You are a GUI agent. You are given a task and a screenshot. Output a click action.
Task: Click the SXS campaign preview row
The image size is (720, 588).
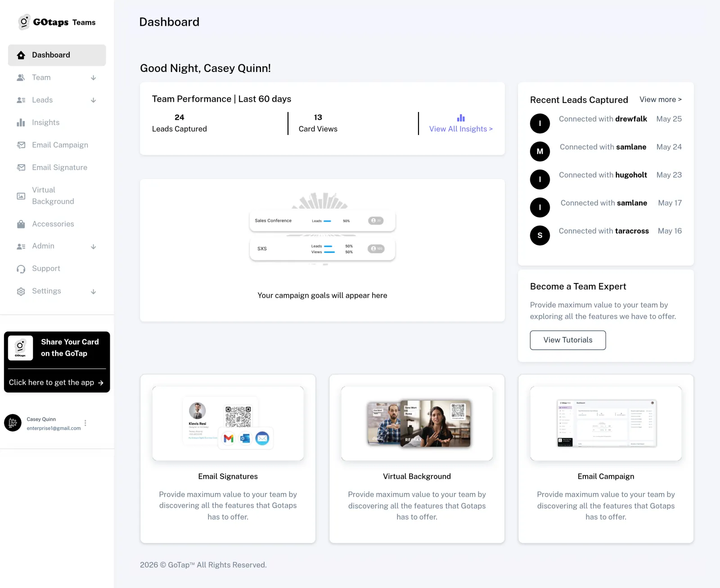322,249
